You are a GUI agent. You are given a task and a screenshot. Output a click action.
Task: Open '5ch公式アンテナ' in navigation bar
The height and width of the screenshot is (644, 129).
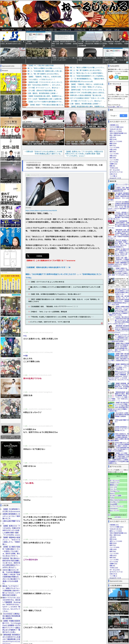pyautogui.click(x=8, y=30)
